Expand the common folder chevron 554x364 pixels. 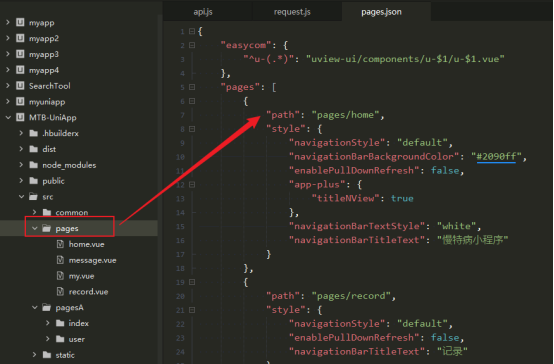[x=34, y=212]
